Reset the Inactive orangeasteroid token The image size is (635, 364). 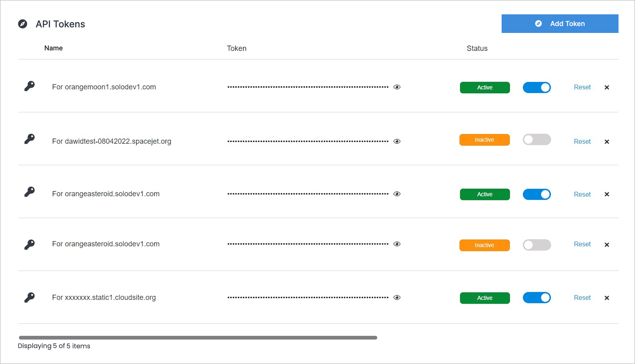pyautogui.click(x=582, y=244)
